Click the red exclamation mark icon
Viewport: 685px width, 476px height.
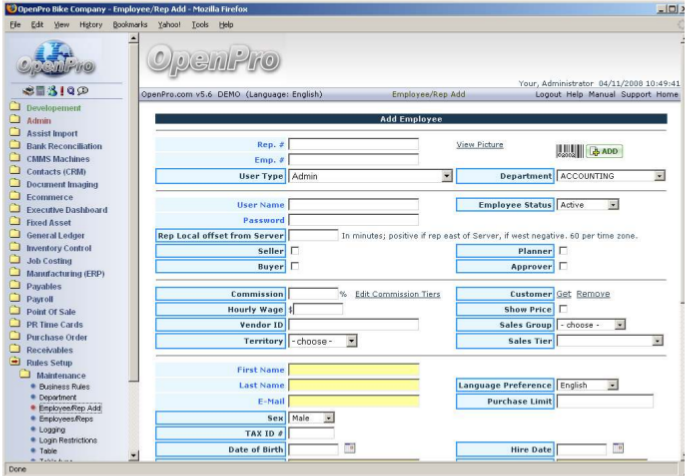[60, 91]
